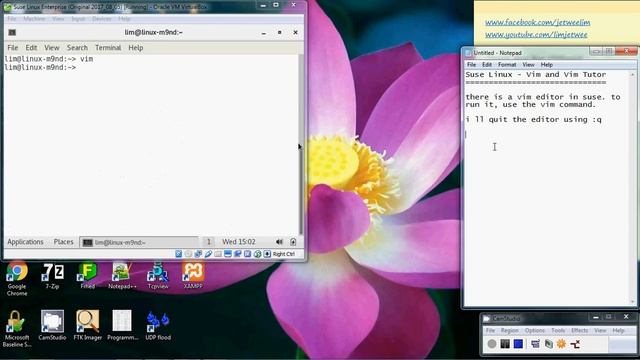
Task: Click CamStudio blue Stop button
Action: 518,344
